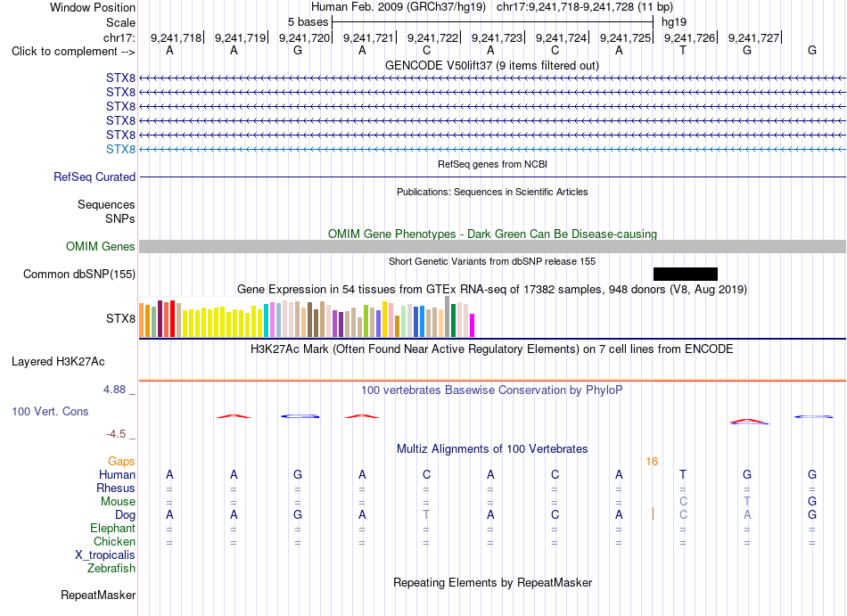Select the Human species row label
847x616 pixels.
(x=117, y=474)
